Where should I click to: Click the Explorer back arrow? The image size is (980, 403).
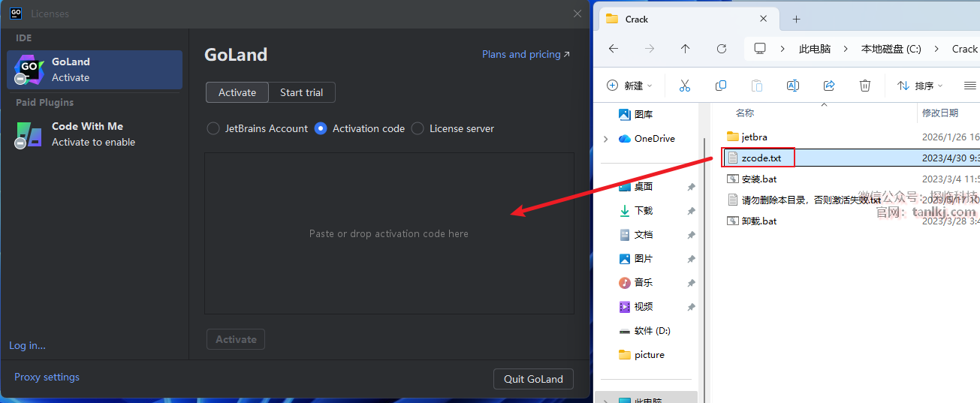click(614, 49)
